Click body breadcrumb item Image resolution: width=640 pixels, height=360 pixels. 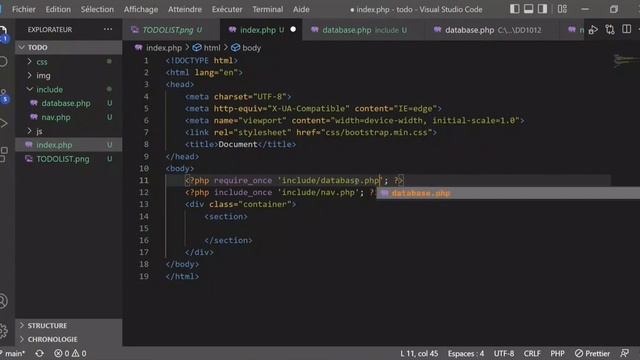coord(246,48)
